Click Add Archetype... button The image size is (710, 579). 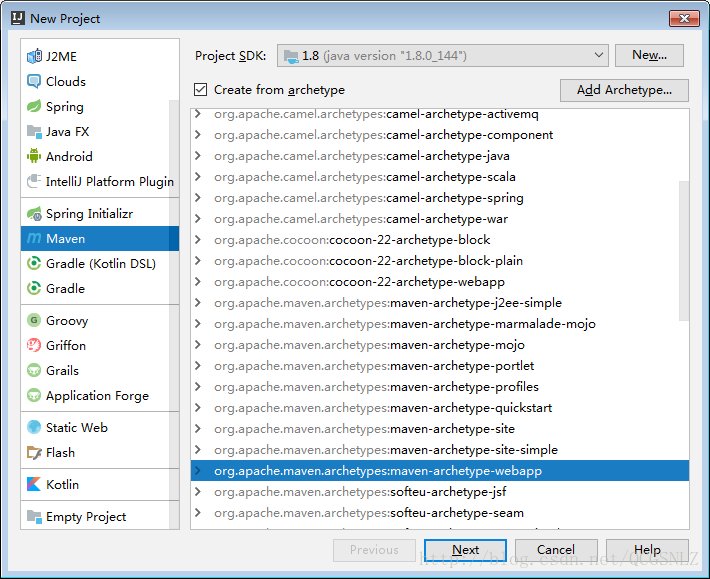tap(624, 90)
